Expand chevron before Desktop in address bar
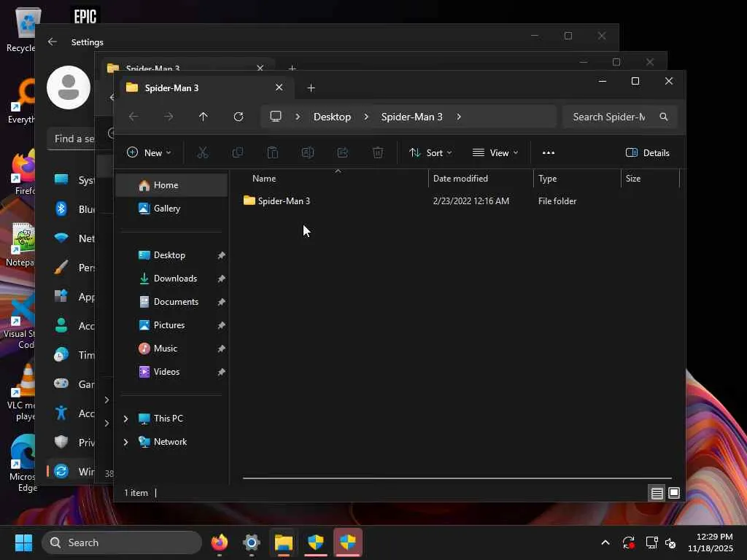 (298, 117)
